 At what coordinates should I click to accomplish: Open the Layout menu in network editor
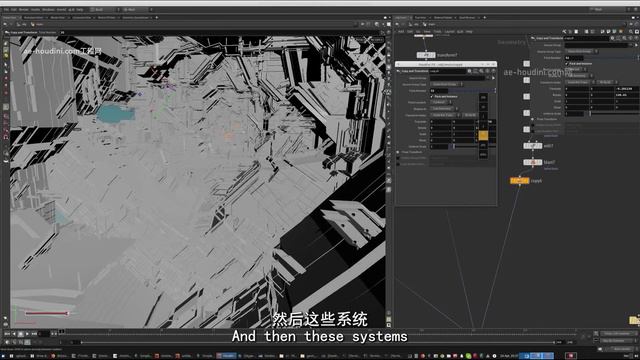click(x=449, y=31)
